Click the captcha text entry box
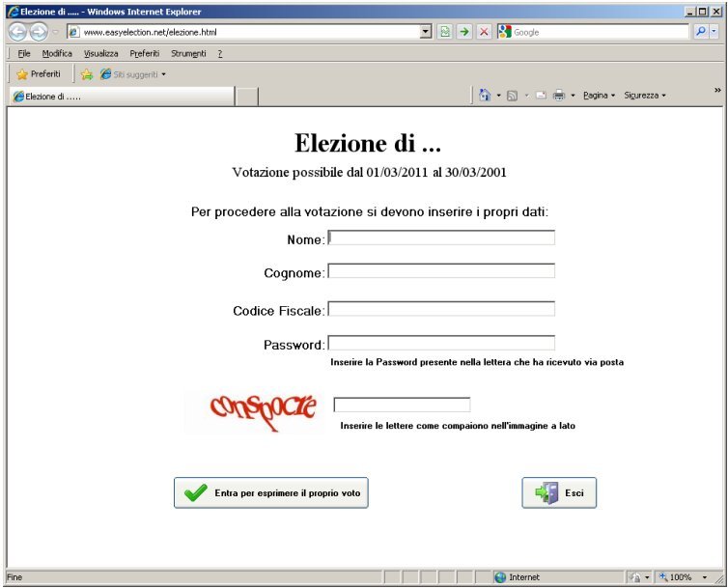The width and height of the screenshot is (728, 588). [402, 405]
